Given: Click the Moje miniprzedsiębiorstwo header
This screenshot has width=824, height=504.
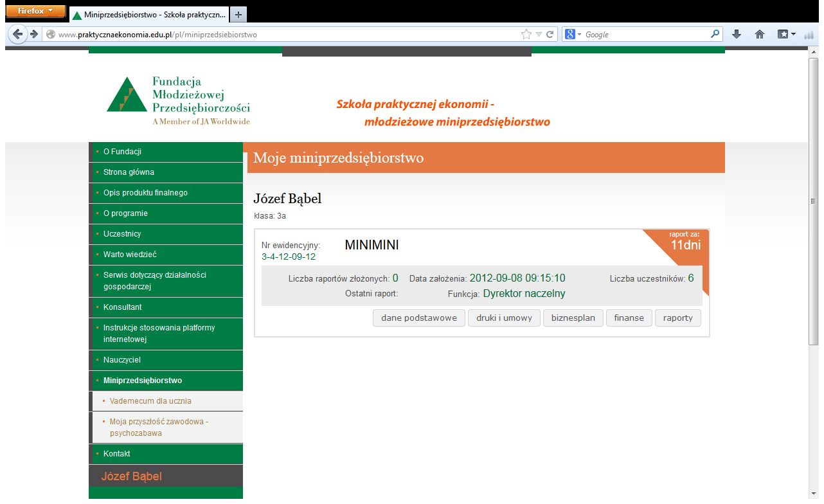Looking at the screenshot, I should (338, 157).
